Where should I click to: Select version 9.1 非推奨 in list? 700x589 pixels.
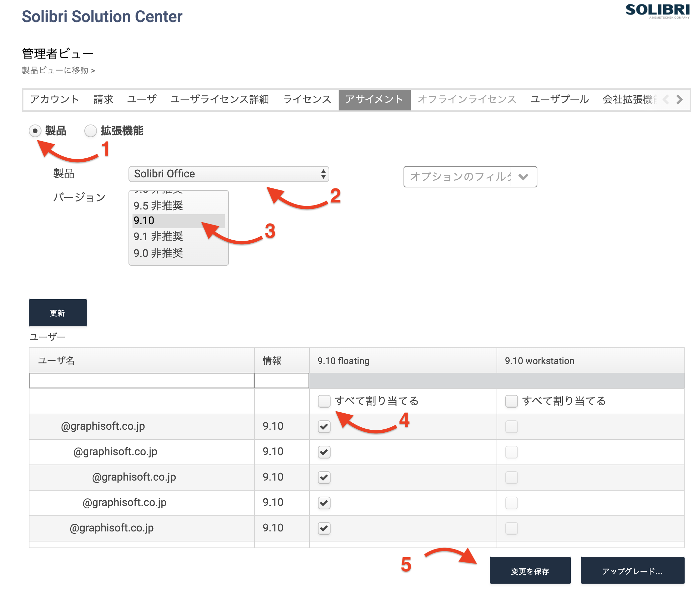[x=179, y=237]
